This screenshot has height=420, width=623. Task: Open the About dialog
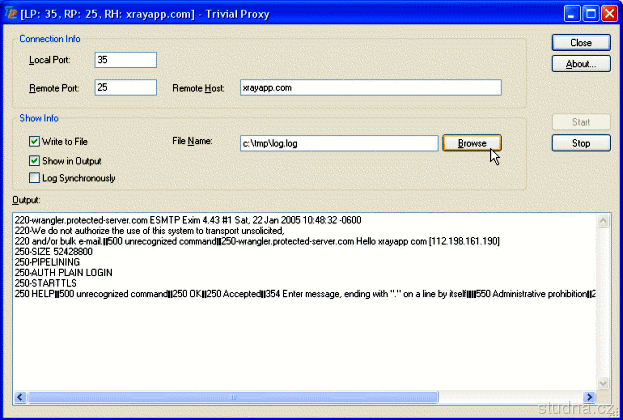click(x=581, y=64)
